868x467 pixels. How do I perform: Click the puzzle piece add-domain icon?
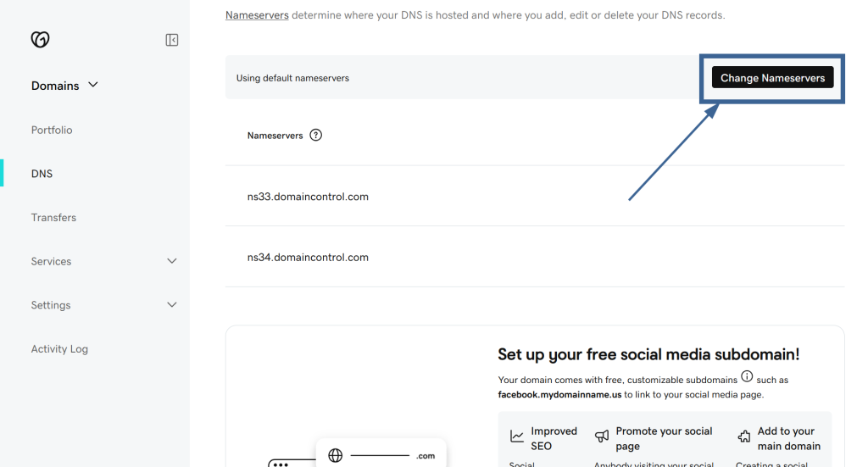[x=744, y=436]
